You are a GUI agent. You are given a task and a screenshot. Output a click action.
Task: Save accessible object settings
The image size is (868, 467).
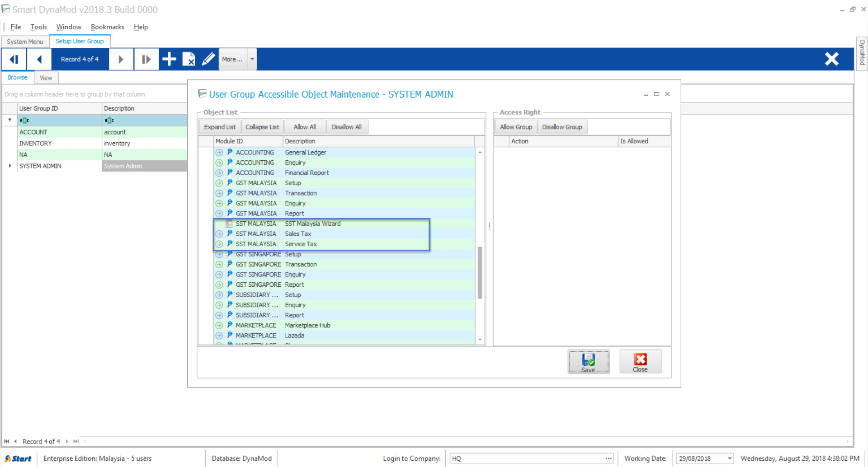(x=588, y=362)
